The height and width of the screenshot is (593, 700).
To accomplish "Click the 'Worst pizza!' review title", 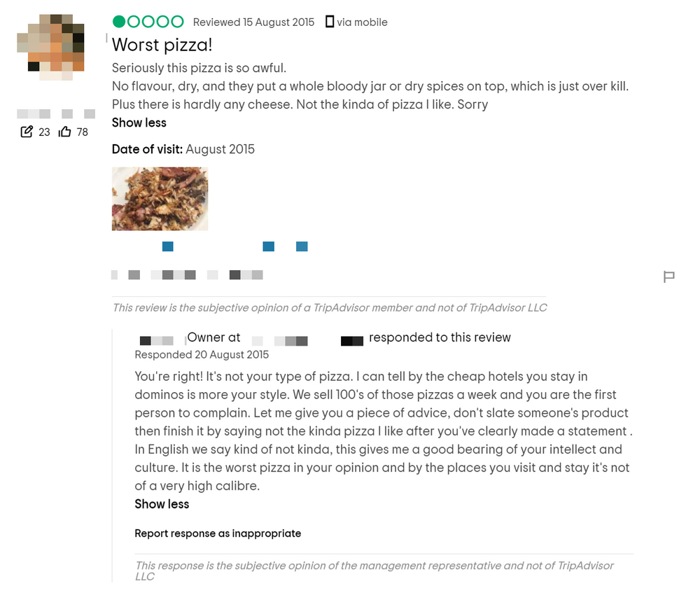I will pos(162,45).
